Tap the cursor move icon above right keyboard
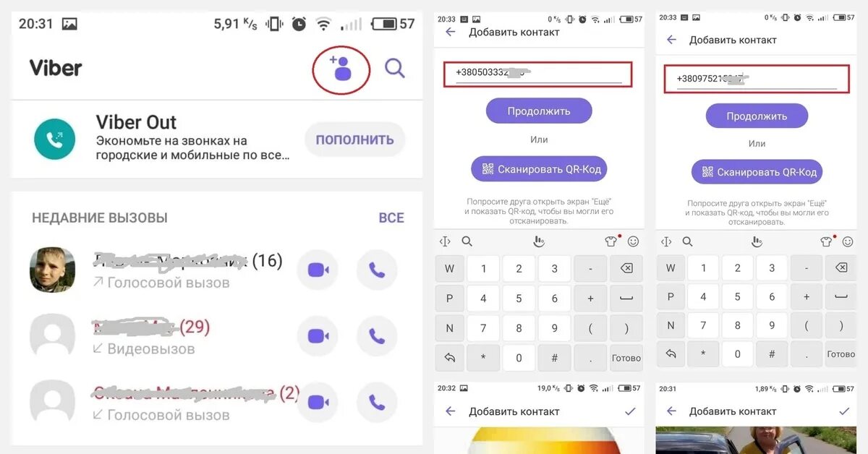868x454 pixels. [x=666, y=241]
